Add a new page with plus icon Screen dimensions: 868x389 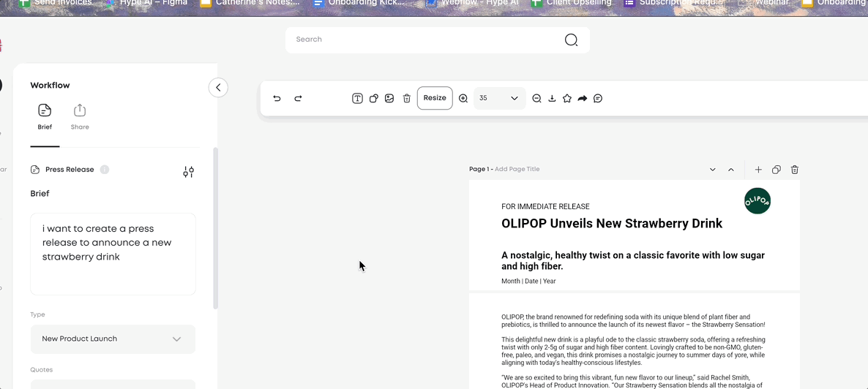click(758, 170)
